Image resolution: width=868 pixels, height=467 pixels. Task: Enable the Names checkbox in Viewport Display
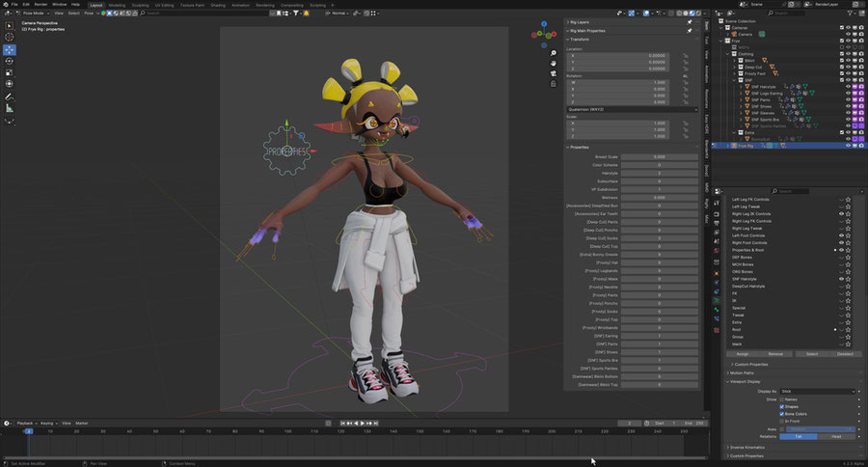point(782,398)
